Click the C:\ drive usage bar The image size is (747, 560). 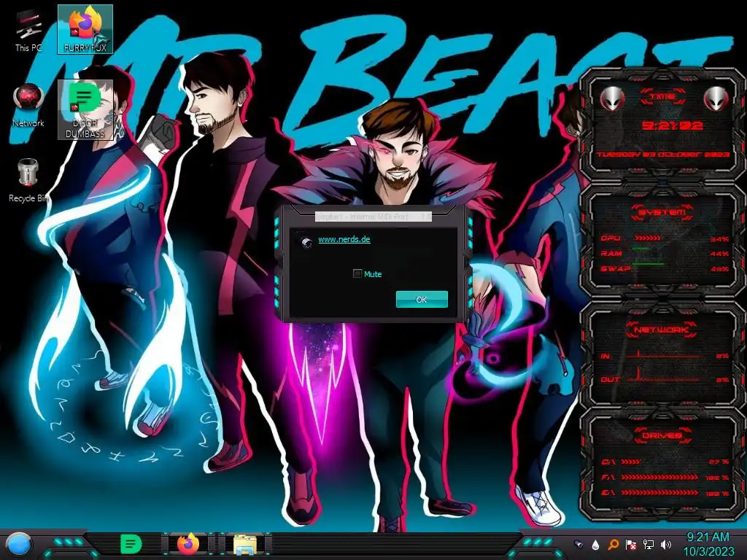pos(631,462)
